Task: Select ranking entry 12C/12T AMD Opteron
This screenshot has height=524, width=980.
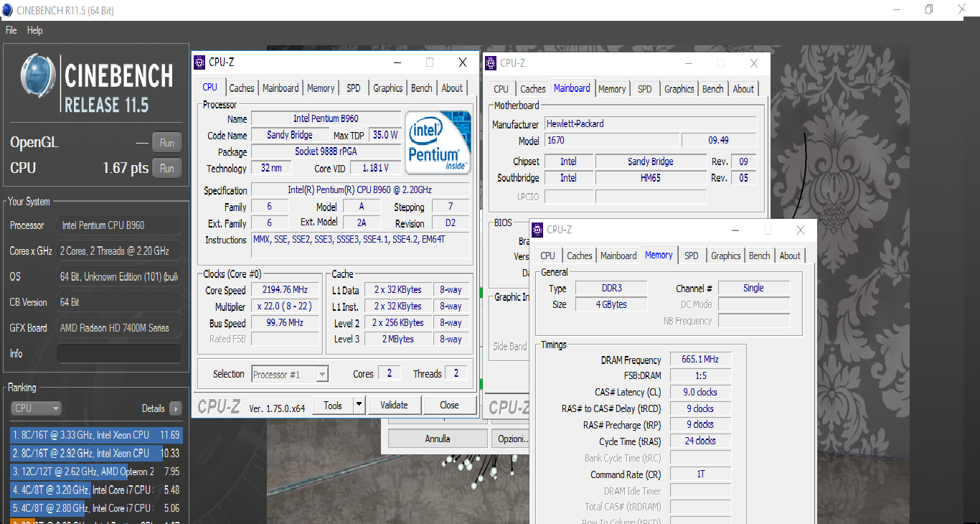Action: coord(96,472)
